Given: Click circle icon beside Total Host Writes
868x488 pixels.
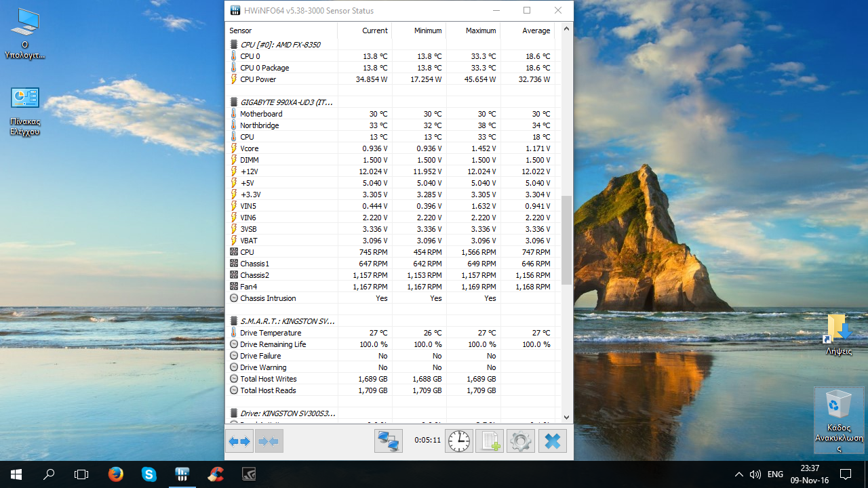Looking at the screenshot, I should [234, 379].
